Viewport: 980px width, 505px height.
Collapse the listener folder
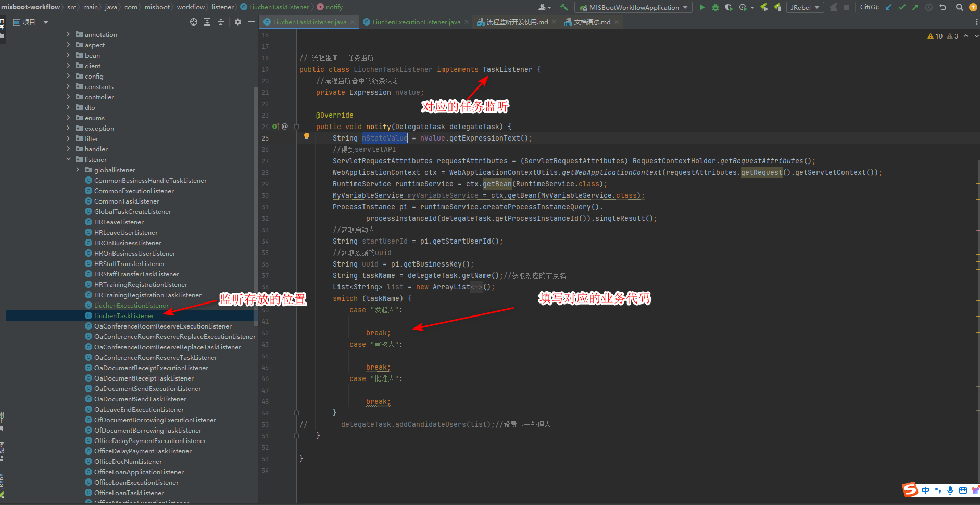(68, 159)
